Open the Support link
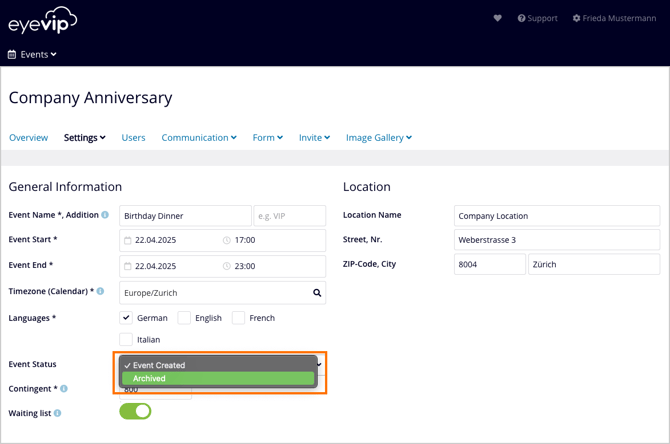Screen dimensions: 670x444 coord(537,18)
